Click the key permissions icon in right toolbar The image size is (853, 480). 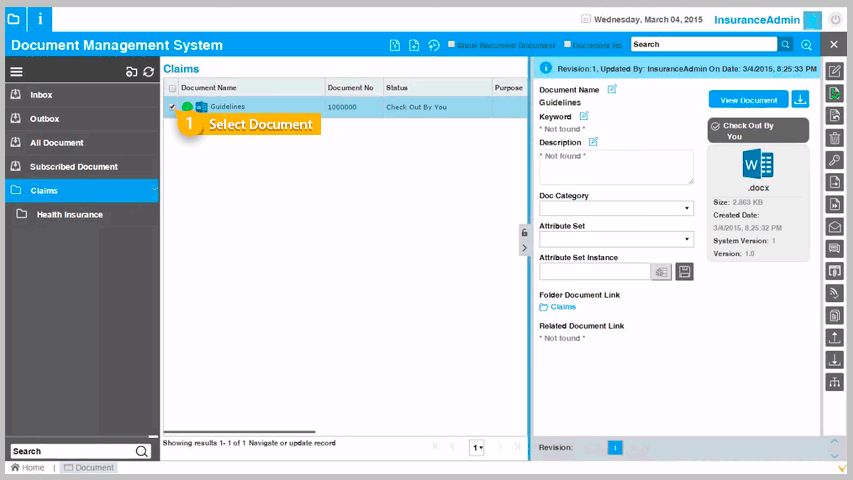[x=835, y=160]
